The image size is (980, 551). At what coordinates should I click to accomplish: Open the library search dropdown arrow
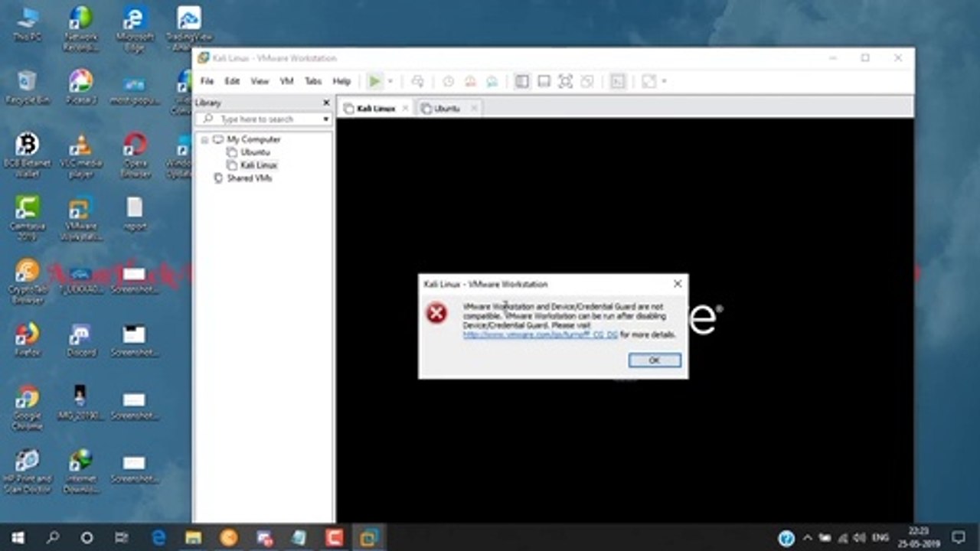point(325,119)
